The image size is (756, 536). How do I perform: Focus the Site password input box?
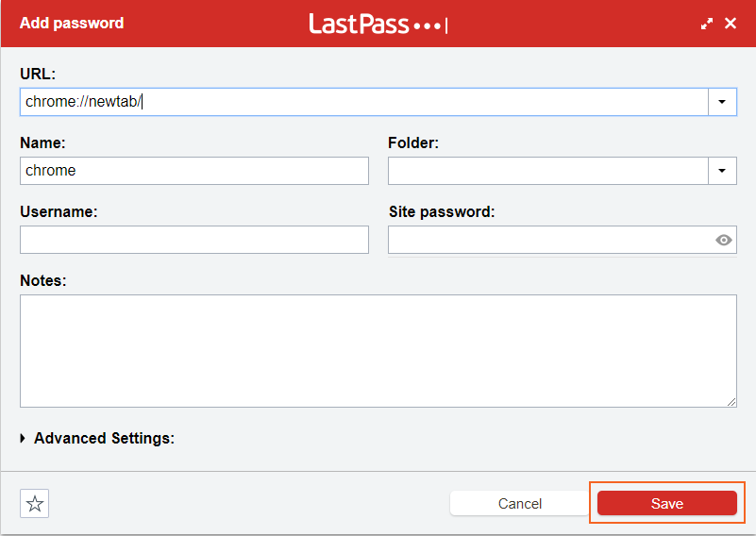pyautogui.click(x=549, y=240)
